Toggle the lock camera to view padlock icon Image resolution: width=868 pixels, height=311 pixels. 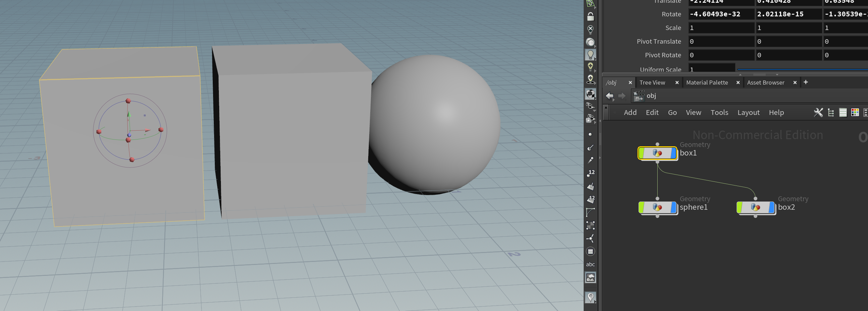[x=590, y=16]
